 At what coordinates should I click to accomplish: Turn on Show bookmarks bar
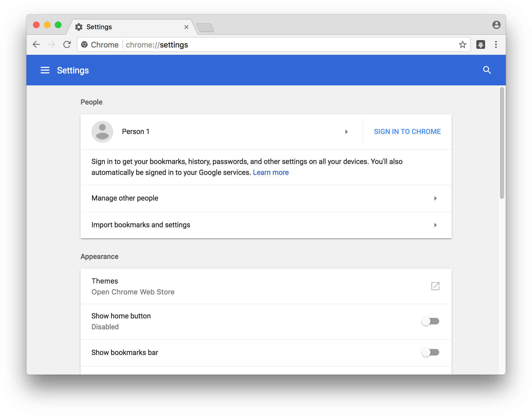[430, 352]
